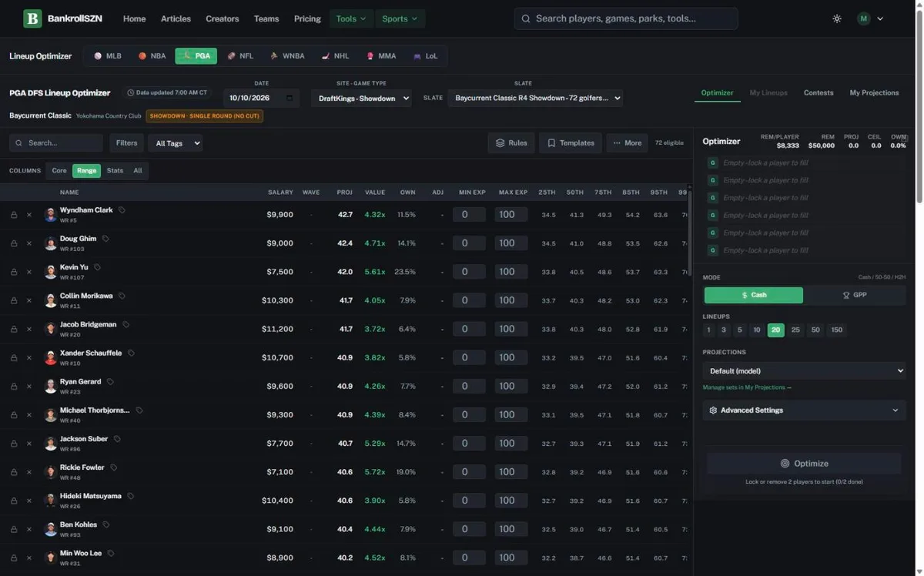Viewport: 924px width, 576px height.
Task: Expand Advanced Settings
Action: (804, 410)
